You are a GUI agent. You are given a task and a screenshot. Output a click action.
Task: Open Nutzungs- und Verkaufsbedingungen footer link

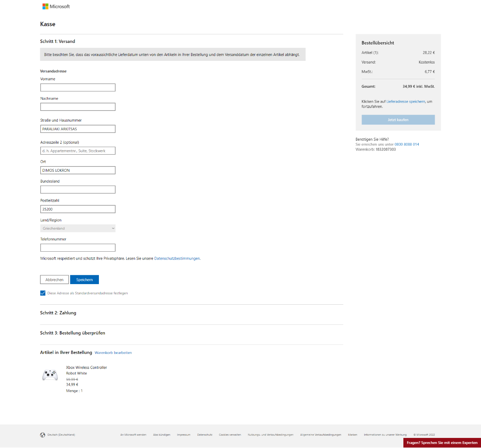pyautogui.click(x=271, y=435)
